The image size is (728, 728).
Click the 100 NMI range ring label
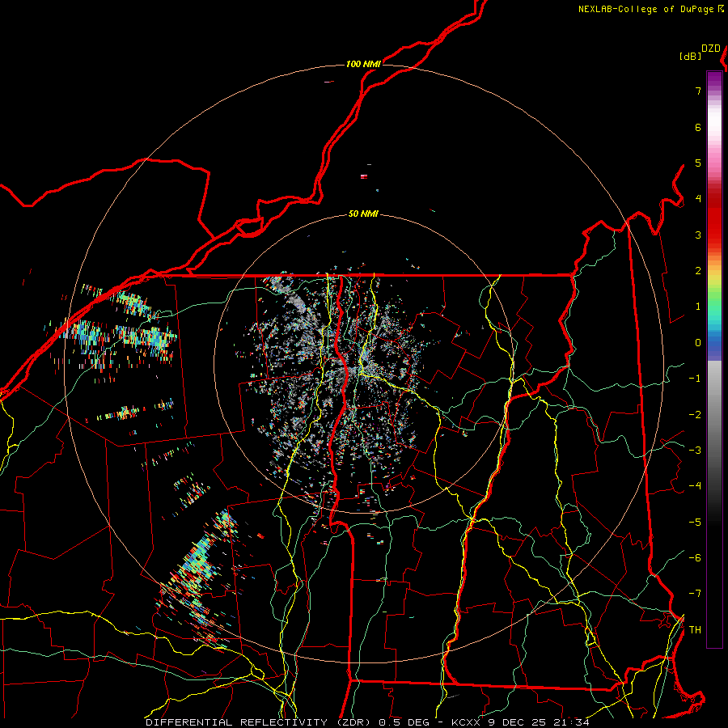click(363, 64)
